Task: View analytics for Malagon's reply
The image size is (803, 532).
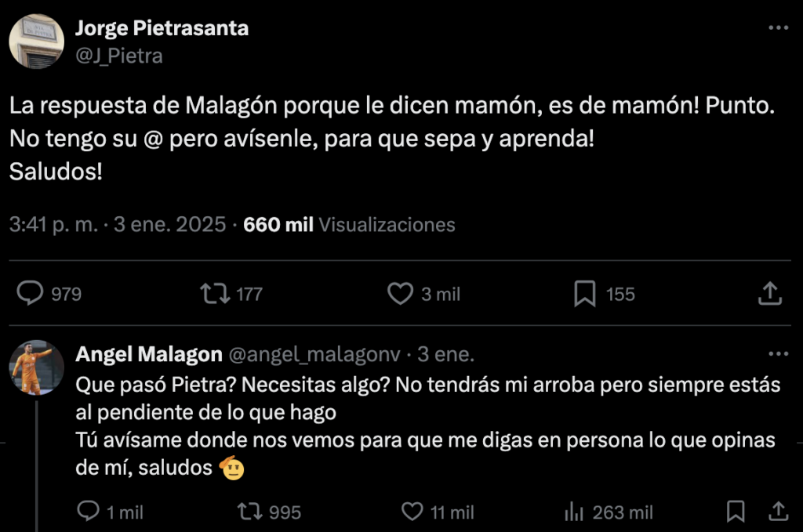Action: click(x=572, y=512)
